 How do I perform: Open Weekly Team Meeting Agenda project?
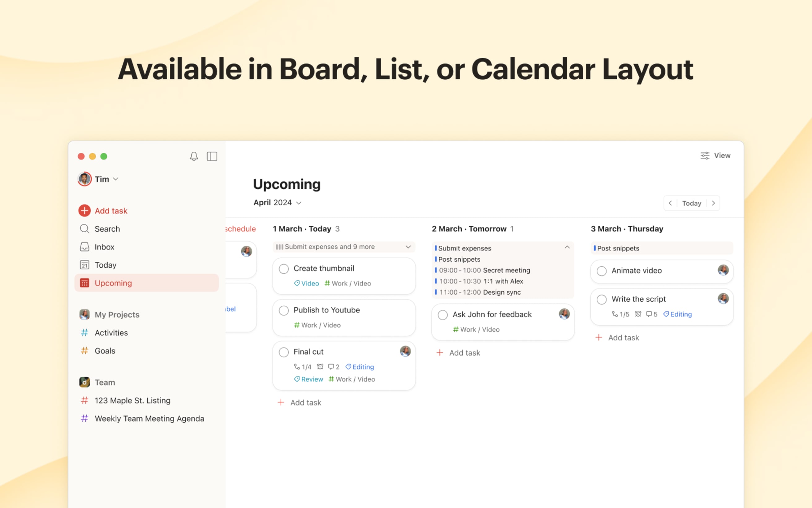point(147,418)
